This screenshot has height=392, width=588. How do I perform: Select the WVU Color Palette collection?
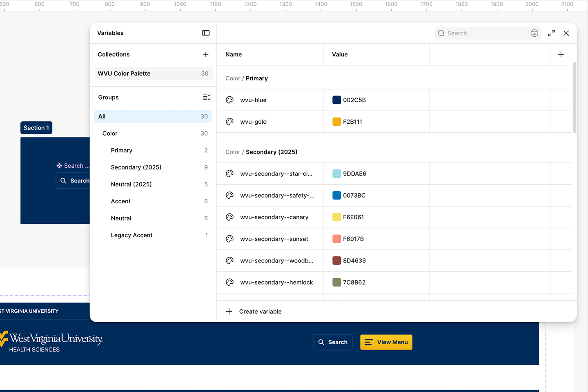point(154,73)
